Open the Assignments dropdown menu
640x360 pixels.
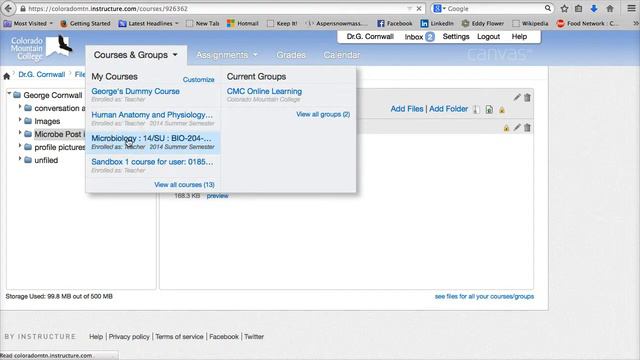[227, 55]
